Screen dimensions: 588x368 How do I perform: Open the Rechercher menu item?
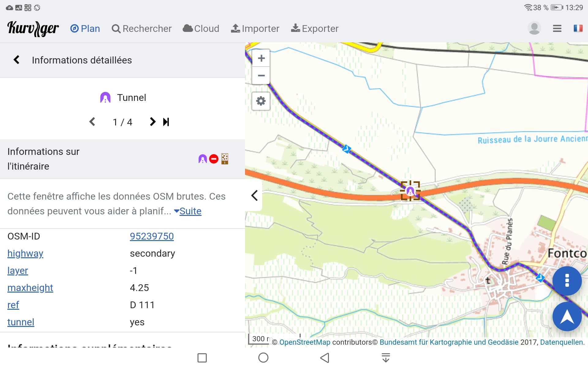coord(141,29)
